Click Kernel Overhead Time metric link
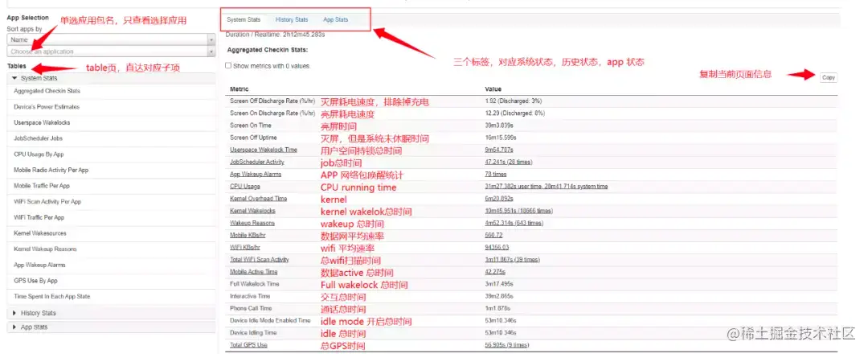 click(x=259, y=199)
